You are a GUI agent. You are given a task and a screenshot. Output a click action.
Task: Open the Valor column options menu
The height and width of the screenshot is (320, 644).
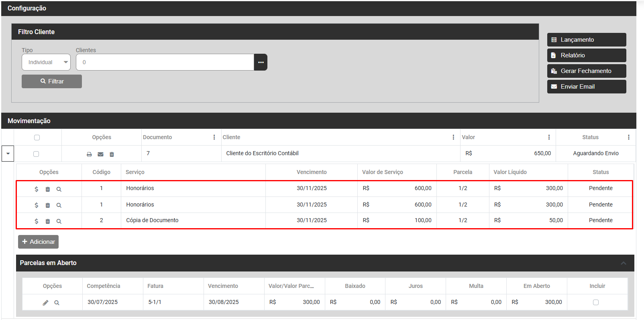(549, 137)
